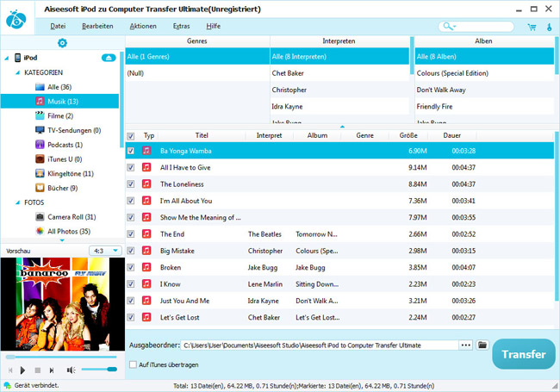
Task: Click the Ausgabeordner path field
Action: (320, 345)
